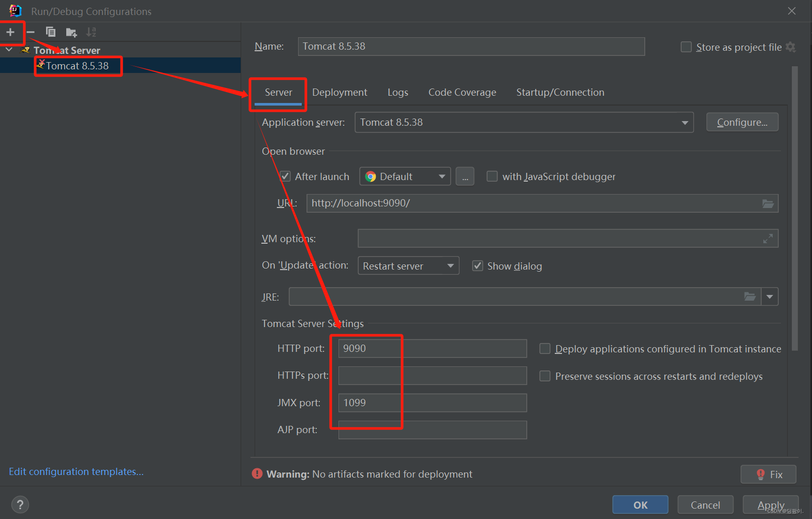Uncheck After launch checkbox
Viewport: 812px width, 519px height.
coord(285,176)
